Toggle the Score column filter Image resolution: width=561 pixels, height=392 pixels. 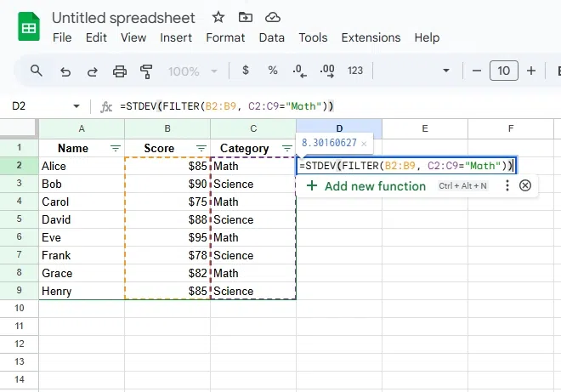[x=201, y=148]
